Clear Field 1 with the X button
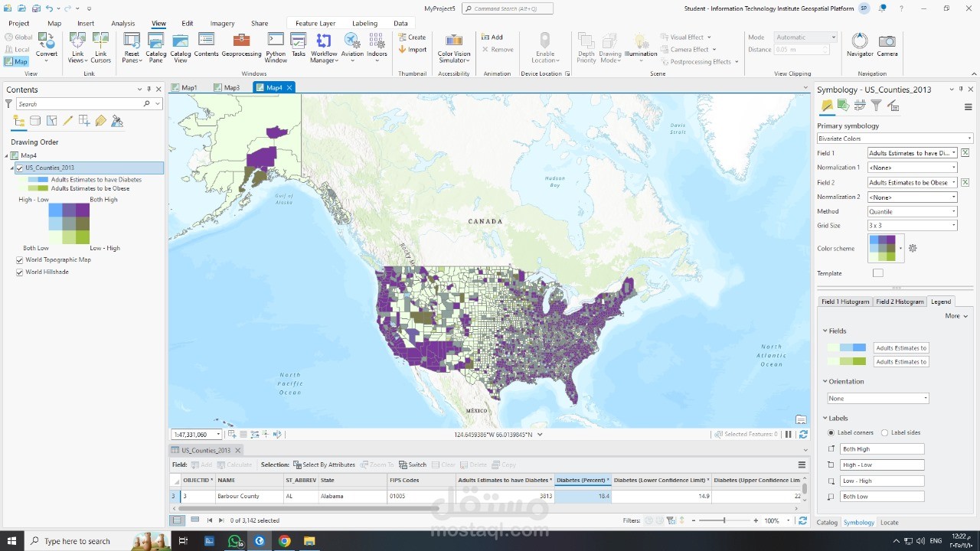Image resolution: width=980 pixels, height=551 pixels. [965, 153]
